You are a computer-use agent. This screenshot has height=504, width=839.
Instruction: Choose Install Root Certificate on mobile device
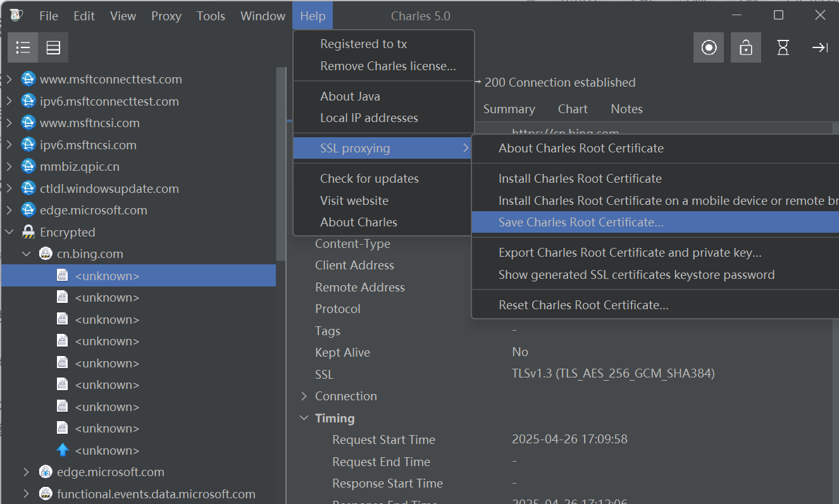pos(656,200)
